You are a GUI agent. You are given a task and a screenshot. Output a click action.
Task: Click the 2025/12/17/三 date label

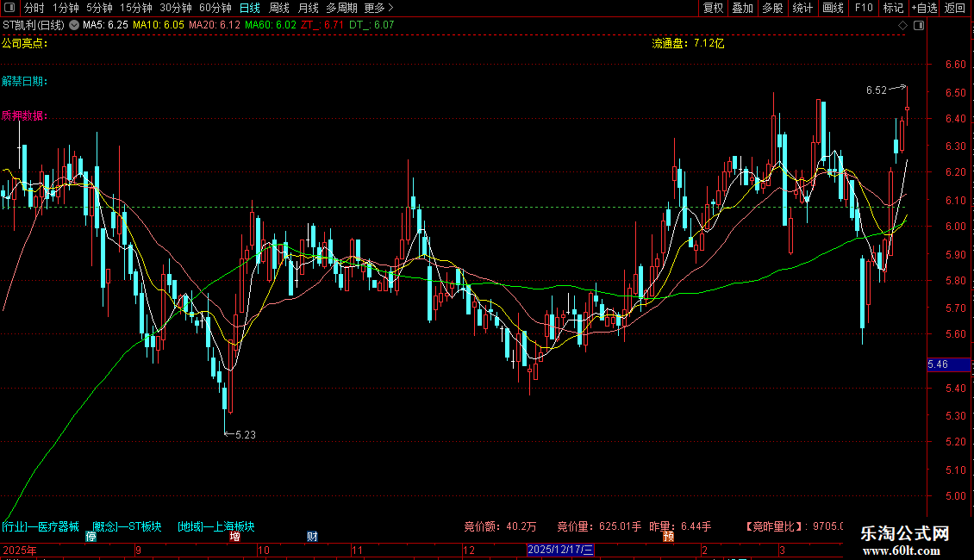(560, 550)
